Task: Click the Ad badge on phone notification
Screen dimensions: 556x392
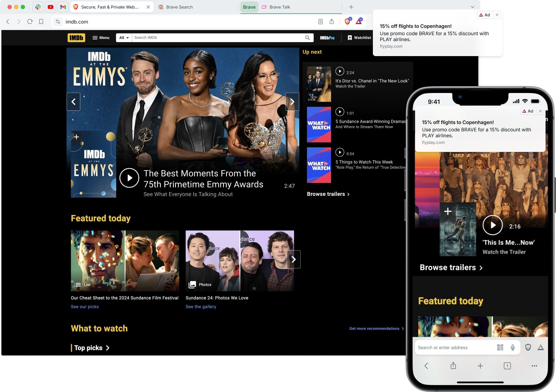Action: pos(528,111)
